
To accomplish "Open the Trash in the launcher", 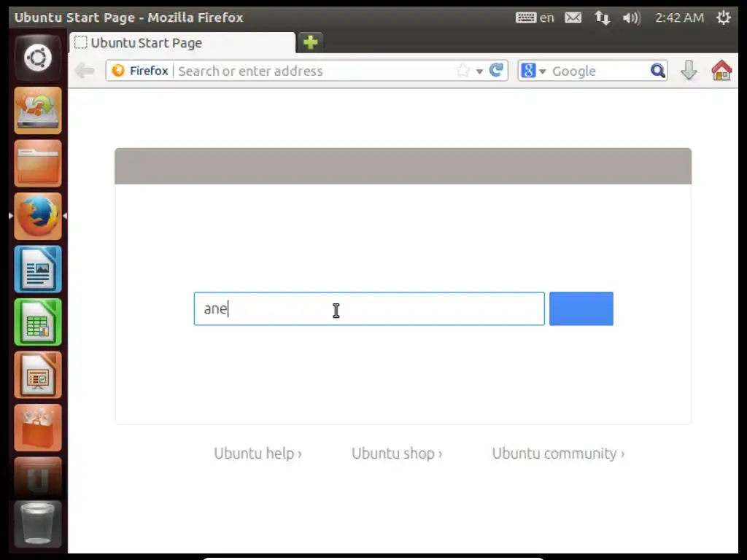I will tap(38, 524).
